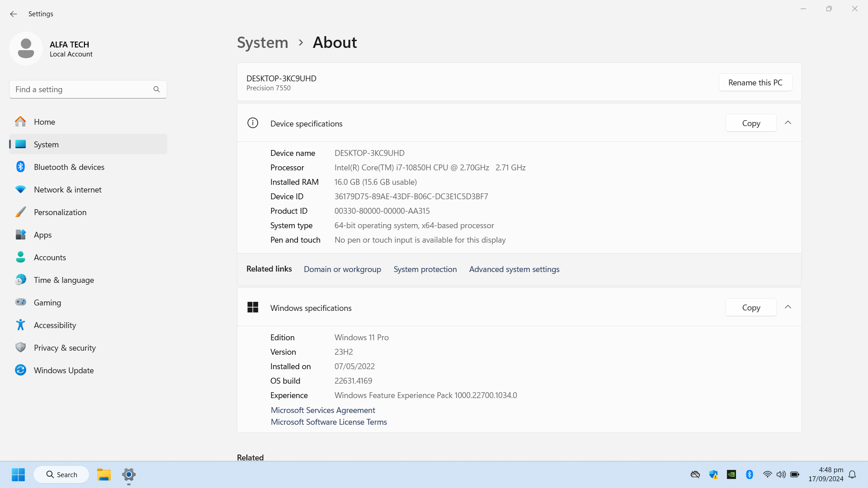Copy the Windows specifications
Viewport: 868px width, 488px height.
[751, 307]
